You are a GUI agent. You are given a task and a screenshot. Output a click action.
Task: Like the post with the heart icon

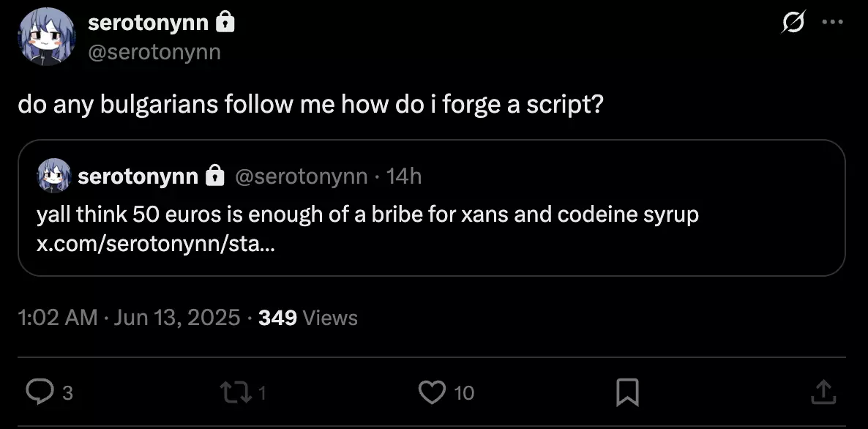432,392
